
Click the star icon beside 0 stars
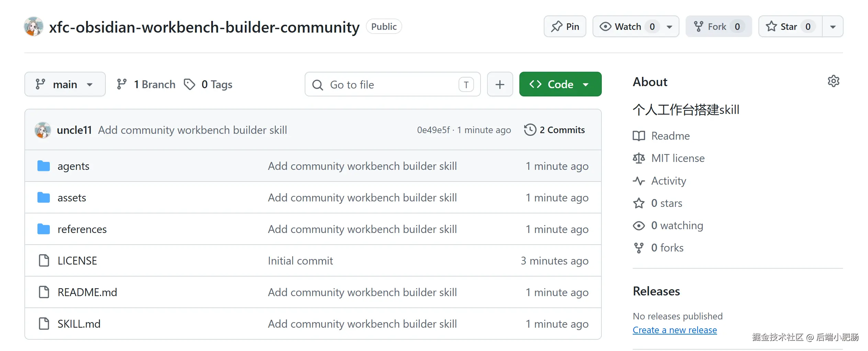[639, 203]
